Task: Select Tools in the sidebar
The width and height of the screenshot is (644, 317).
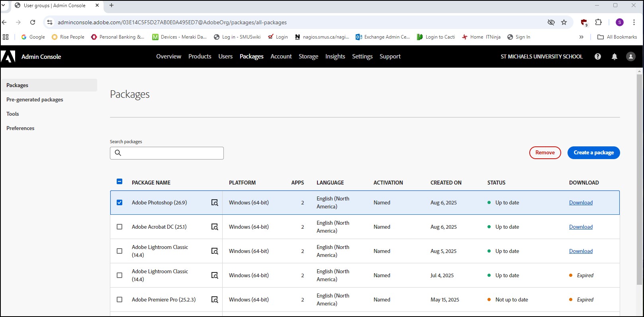Action: point(13,114)
